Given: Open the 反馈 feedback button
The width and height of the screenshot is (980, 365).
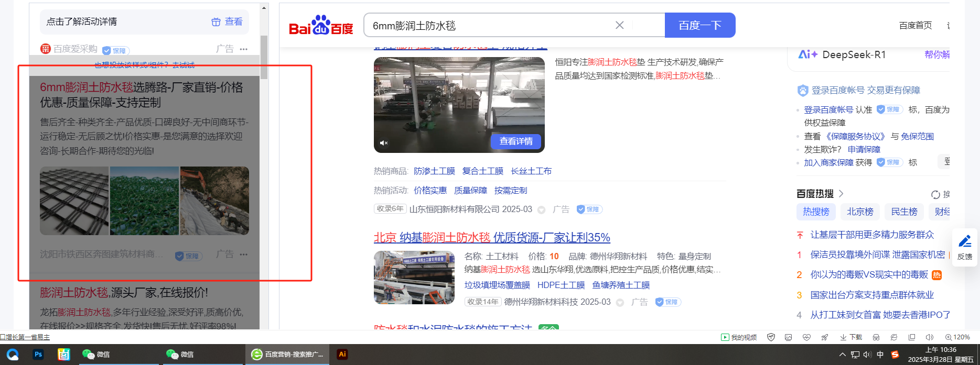Looking at the screenshot, I should [965, 247].
